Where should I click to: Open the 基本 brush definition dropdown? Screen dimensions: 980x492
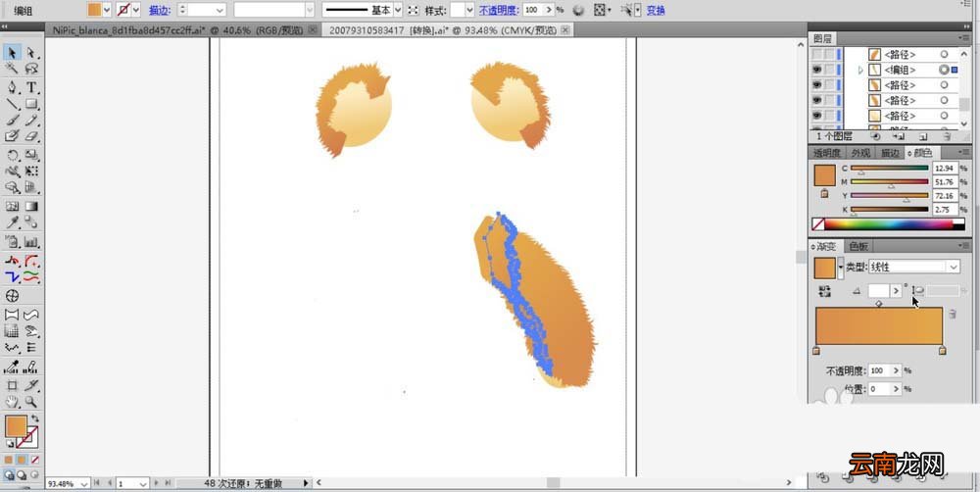pos(398,10)
